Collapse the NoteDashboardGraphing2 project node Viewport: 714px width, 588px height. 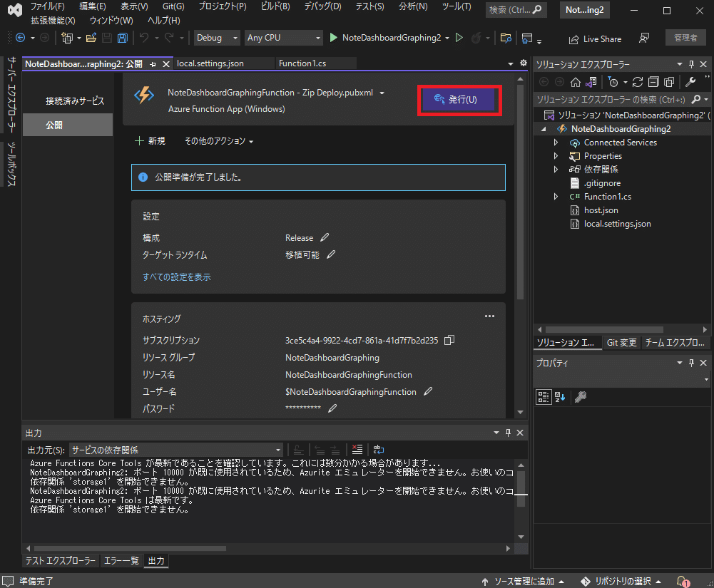[x=544, y=129]
